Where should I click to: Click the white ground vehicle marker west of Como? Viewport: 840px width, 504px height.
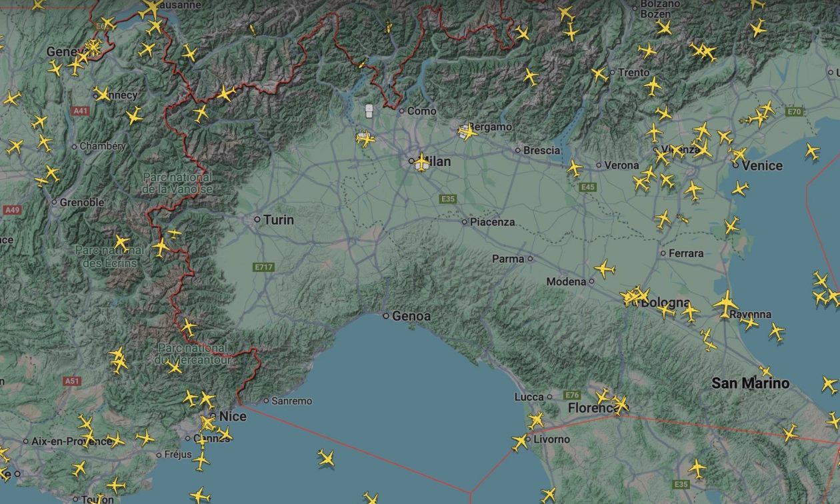(369, 111)
